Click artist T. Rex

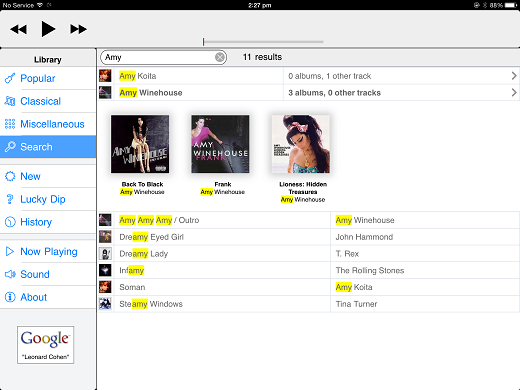pos(347,254)
